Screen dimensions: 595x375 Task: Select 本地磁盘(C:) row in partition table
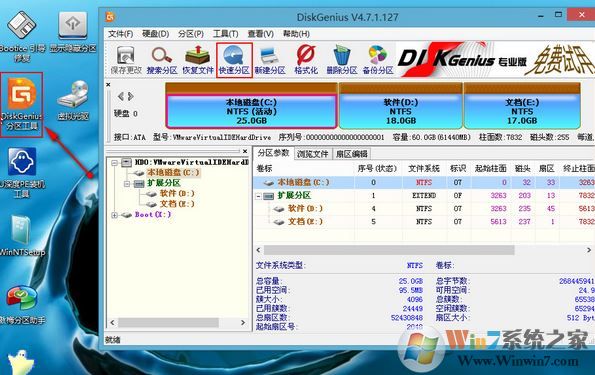[424, 183]
